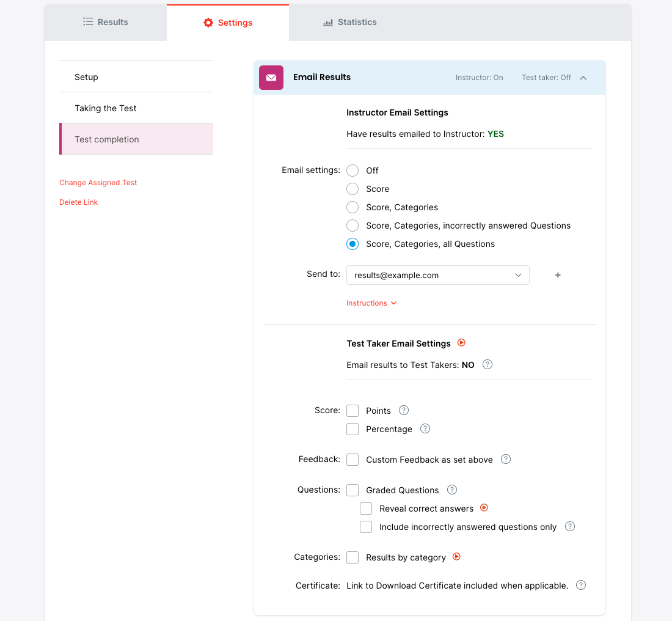
Task: Play the Test Taker Email Settings video
Action: [x=462, y=343]
